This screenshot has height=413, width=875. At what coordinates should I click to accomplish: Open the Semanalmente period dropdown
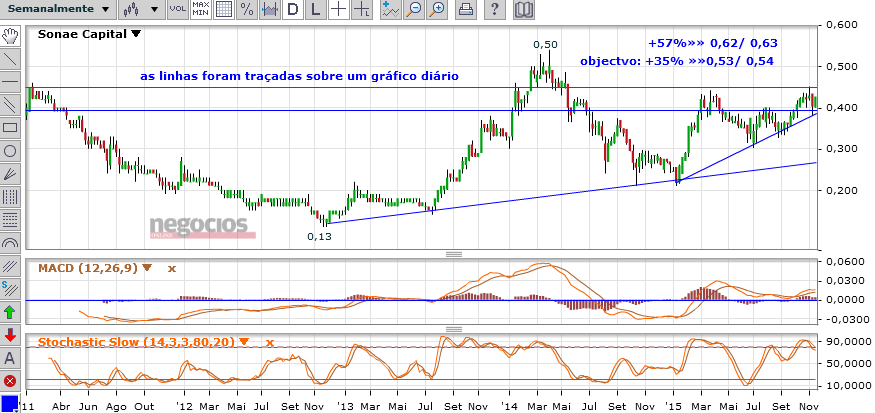(57, 9)
